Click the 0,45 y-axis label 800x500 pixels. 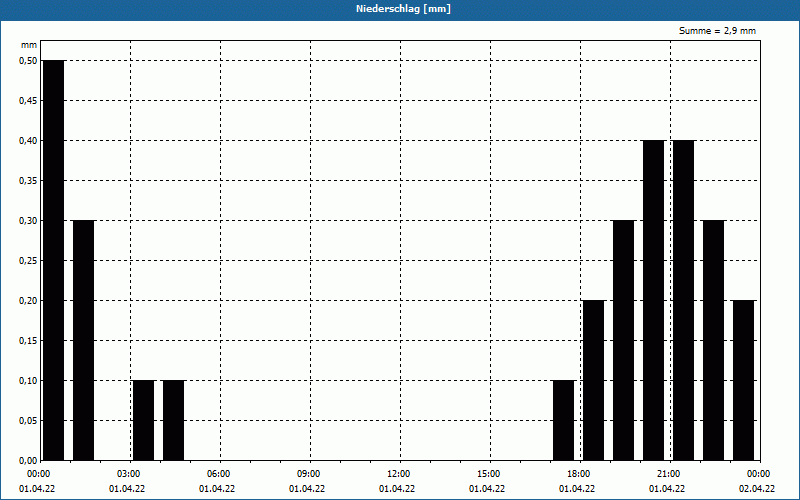pyautogui.click(x=28, y=101)
